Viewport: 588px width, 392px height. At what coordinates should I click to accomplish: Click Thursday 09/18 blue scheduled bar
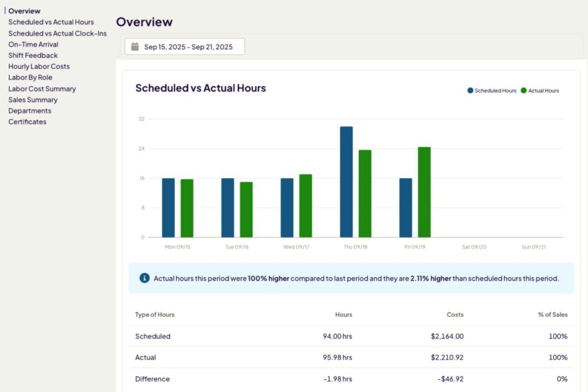click(346, 182)
